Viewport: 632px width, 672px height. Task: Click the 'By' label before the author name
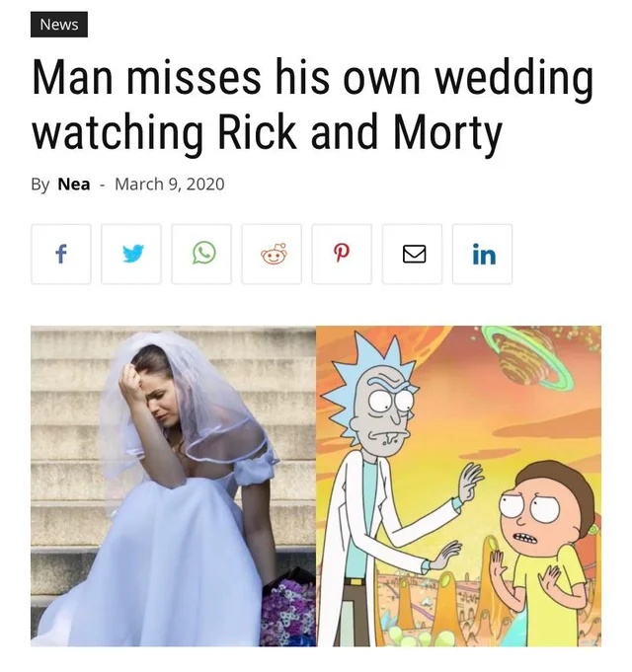[39, 185]
